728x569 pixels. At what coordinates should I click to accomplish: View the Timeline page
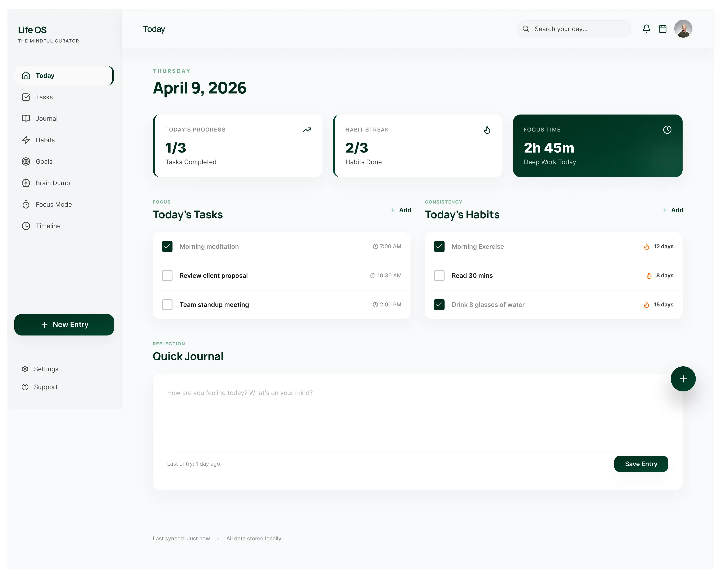coord(64,226)
